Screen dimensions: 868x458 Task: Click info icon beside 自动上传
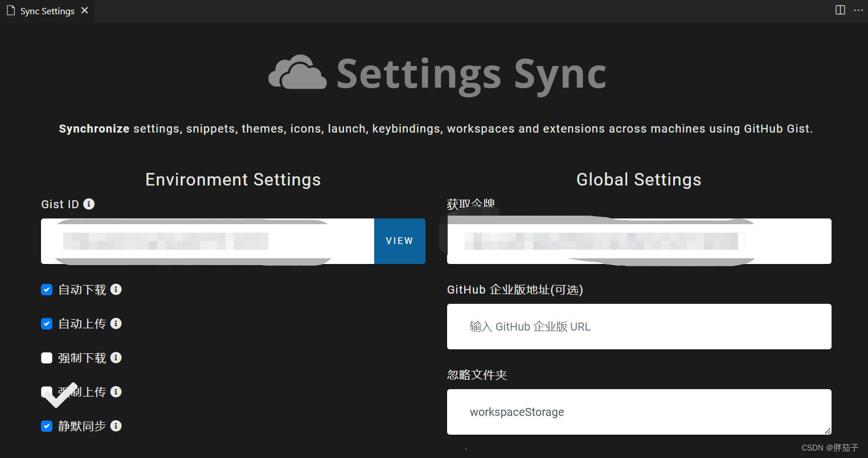point(116,323)
